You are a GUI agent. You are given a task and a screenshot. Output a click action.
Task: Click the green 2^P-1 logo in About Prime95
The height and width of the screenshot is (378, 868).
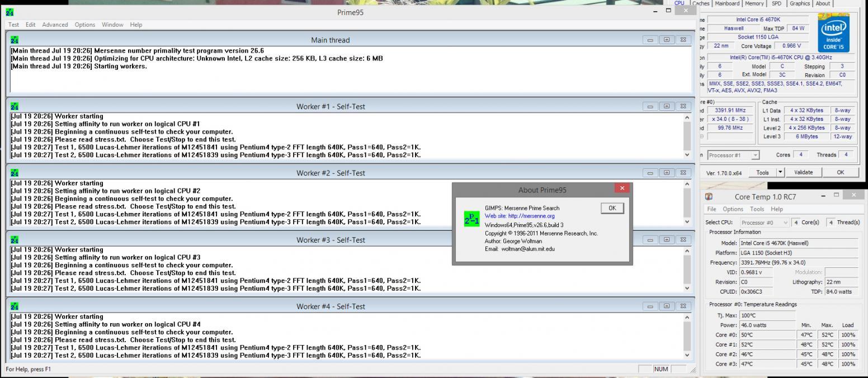coord(472,219)
